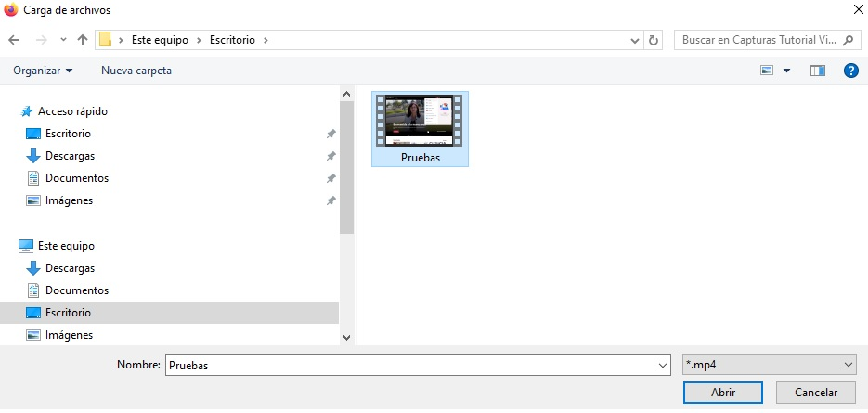The width and height of the screenshot is (868, 413).
Task: Select Imágenes under Acceso rápido
Action: click(69, 200)
